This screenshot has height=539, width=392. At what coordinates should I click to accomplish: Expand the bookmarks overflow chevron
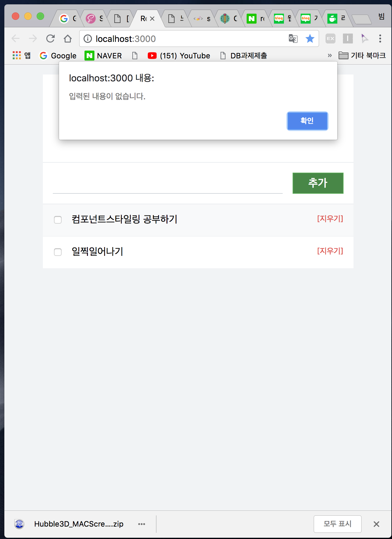point(329,56)
